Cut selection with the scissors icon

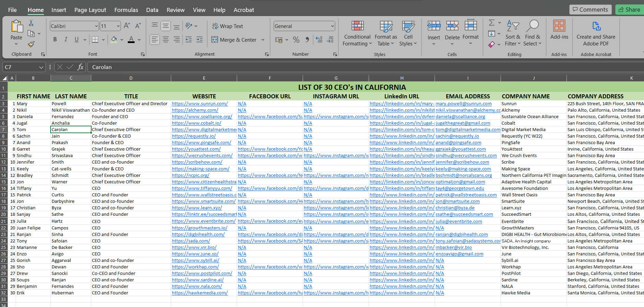coord(31,23)
